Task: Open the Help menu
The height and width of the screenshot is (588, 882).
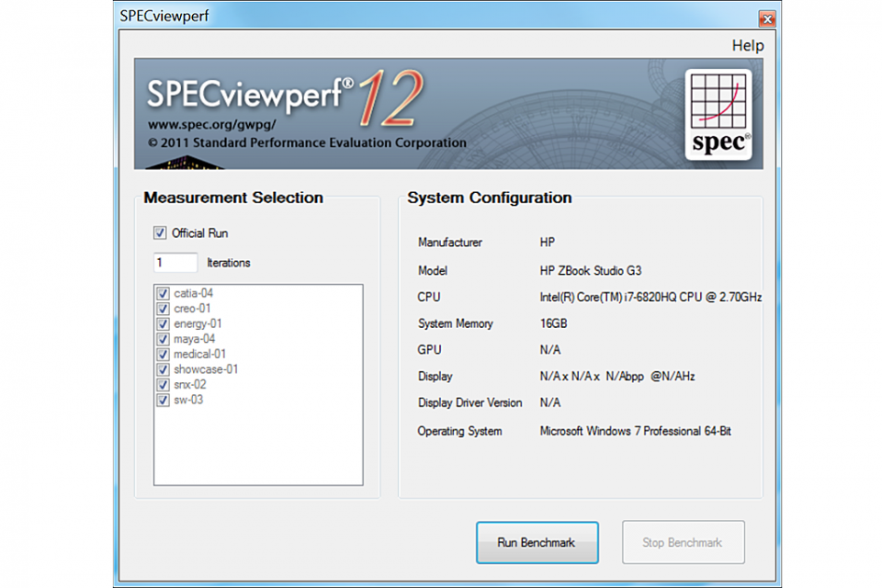Action: tap(747, 45)
